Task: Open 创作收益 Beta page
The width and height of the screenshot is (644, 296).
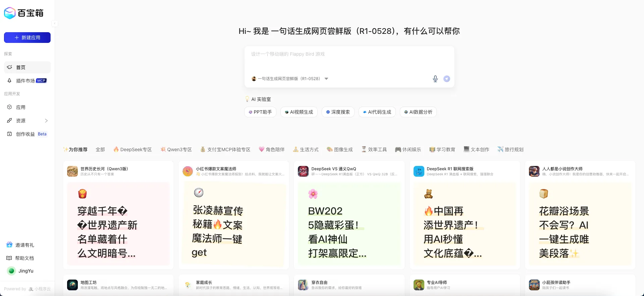Action: pos(27,134)
